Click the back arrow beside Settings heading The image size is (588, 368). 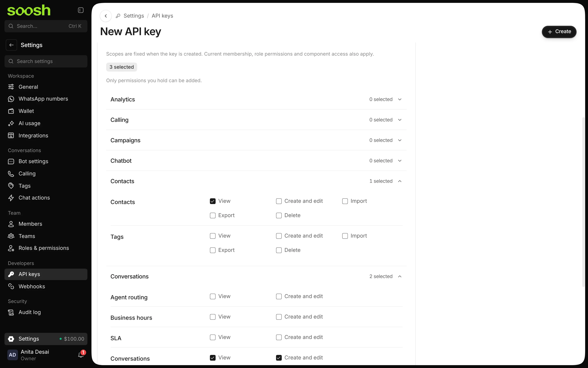click(11, 45)
